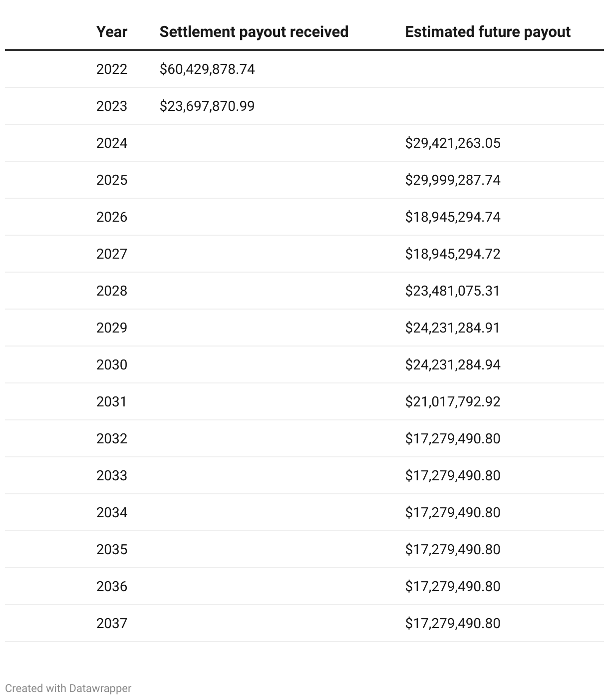Select the year 2034 cell
Image resolution: width=609 pixels, height=700 pixels.
coord(112,512)
